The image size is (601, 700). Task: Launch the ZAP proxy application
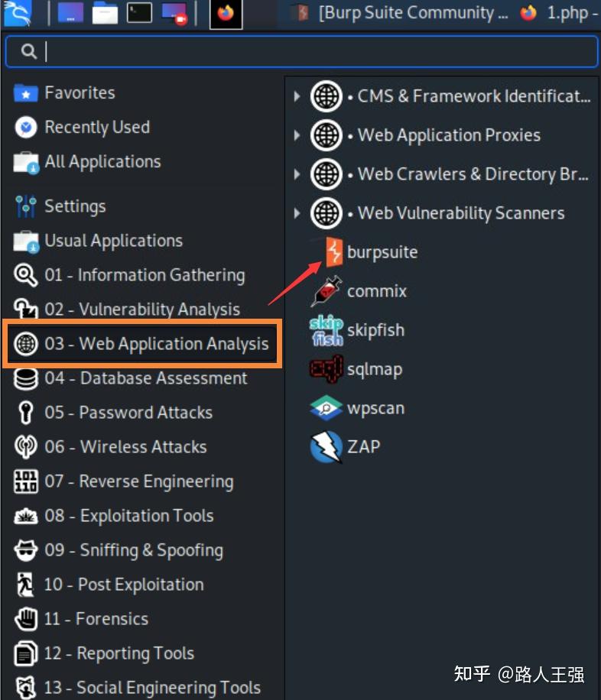(362, 447)
